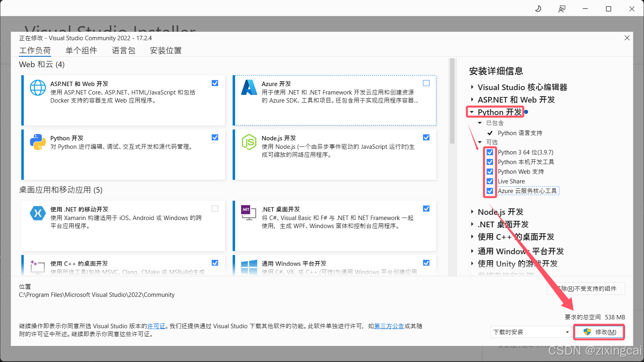
Task: Click the .NET desktop development icon
Action: [249, 213]
